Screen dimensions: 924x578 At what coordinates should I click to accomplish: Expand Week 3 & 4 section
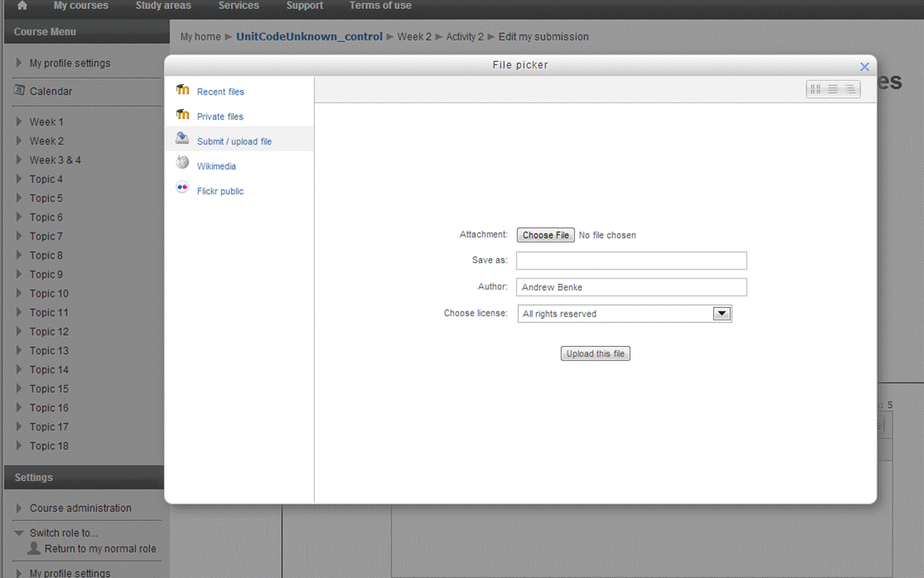(19, 160)
